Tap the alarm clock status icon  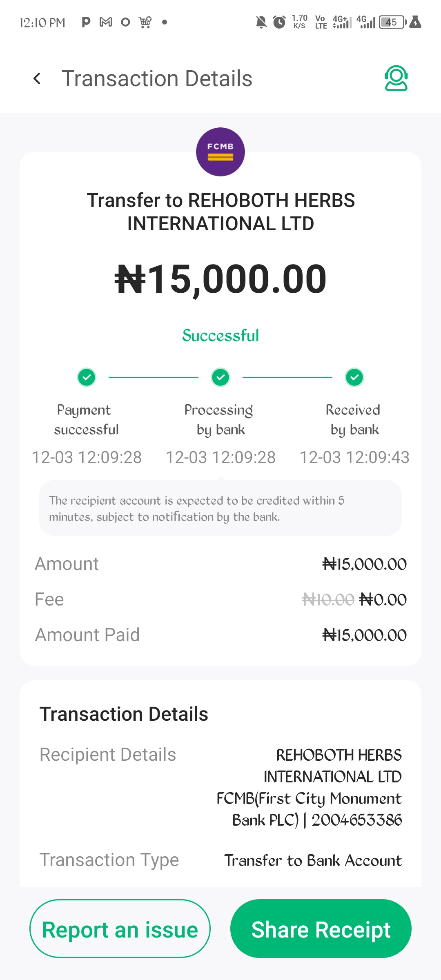pos(279,22)
